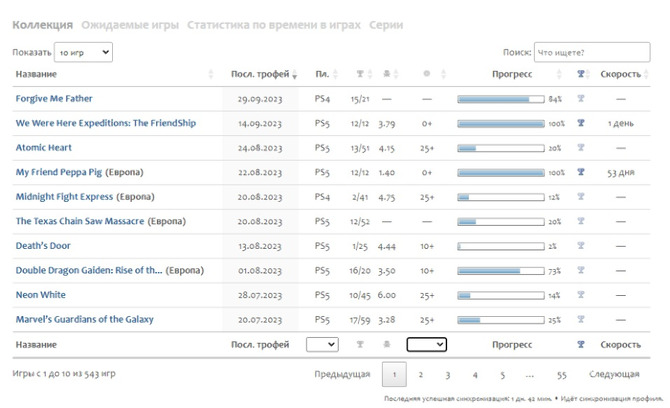
Task: Click the Поиск search input field
Action: tap(592, 52)
